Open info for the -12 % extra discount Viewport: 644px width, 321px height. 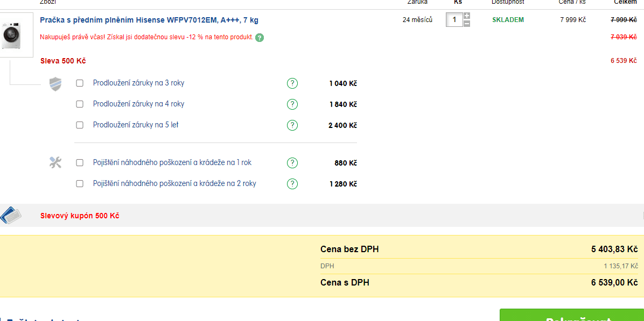point(259,38)
